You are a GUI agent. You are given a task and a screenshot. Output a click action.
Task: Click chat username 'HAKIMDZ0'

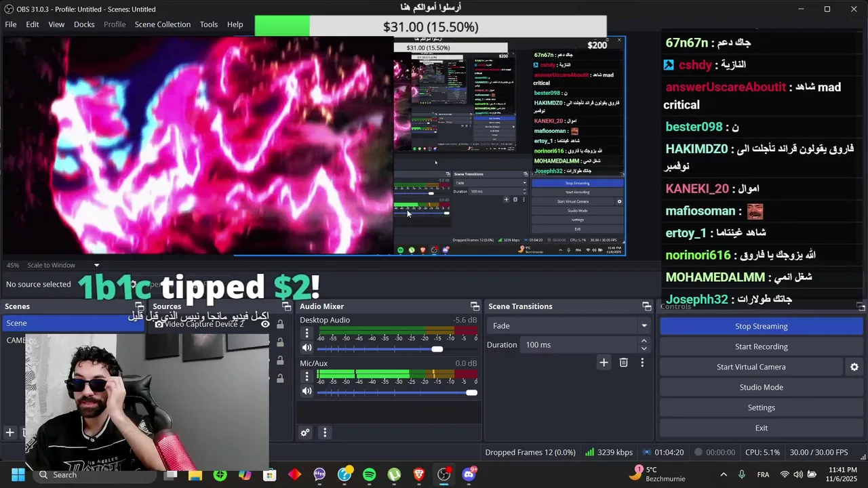tap(696, 149)
